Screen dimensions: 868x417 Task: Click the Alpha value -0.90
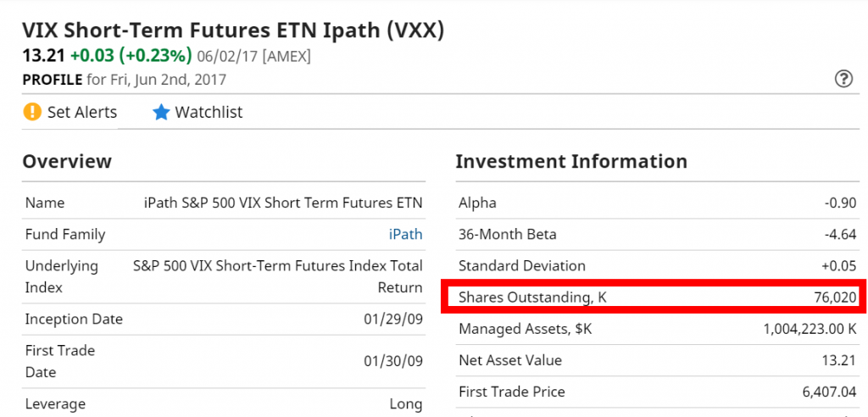(840, 203)
